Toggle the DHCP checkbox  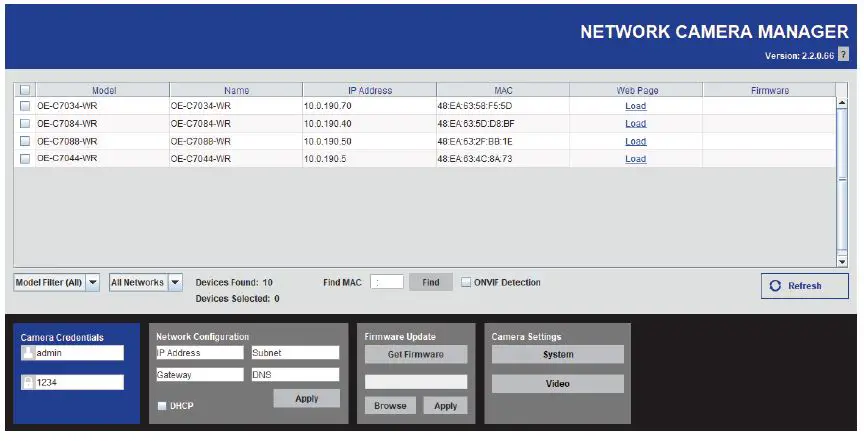pos(162,406)
